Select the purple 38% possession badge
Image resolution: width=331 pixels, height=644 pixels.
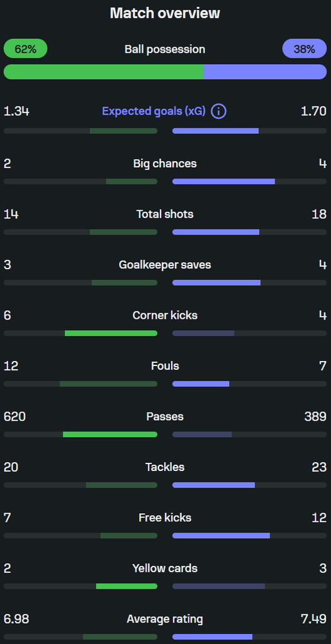point(305,49)
